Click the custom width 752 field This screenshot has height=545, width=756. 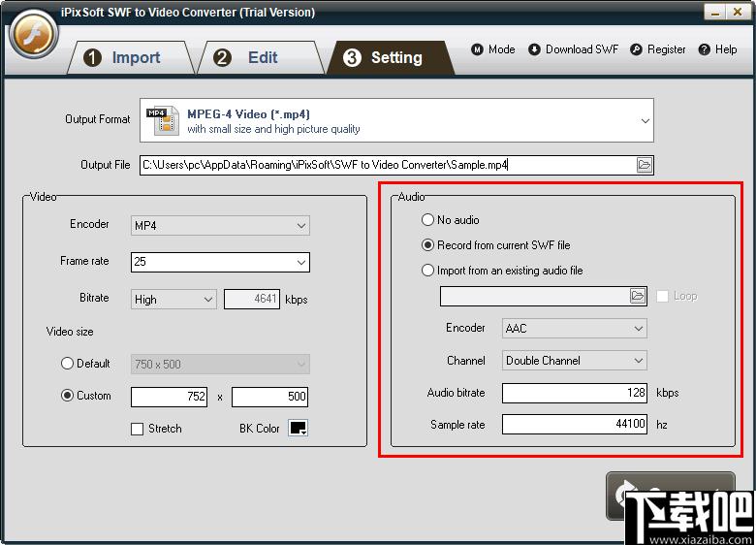click(170, 397)
